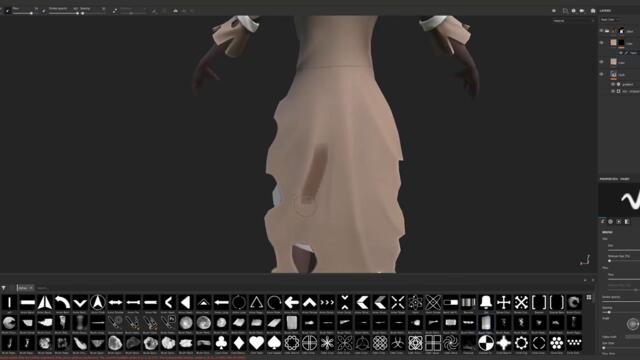
Task: Pick the gear ring alpha
Action: coord(521,343)
